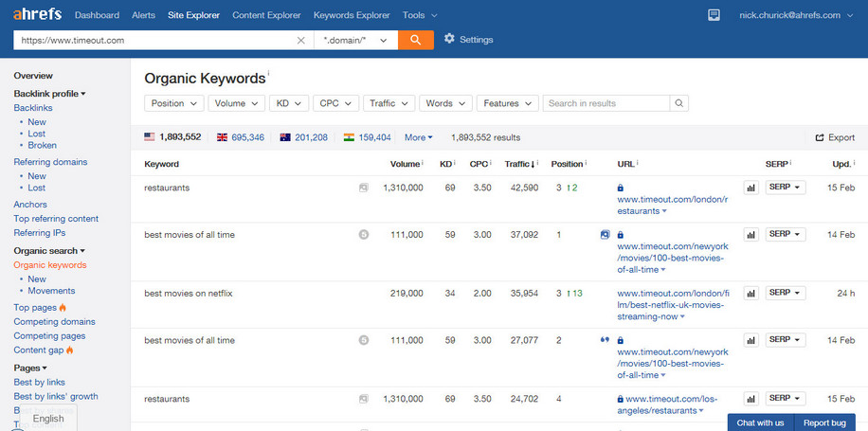Image resolution: width=868 pixels, height=431 pixels.
Task: Open the KD filter dropdown
Action: pos(289,103)
